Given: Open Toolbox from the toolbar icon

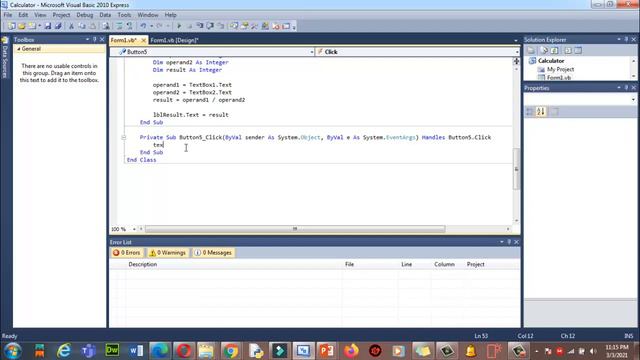Looking at the screenshot, I should coord(254,26).
